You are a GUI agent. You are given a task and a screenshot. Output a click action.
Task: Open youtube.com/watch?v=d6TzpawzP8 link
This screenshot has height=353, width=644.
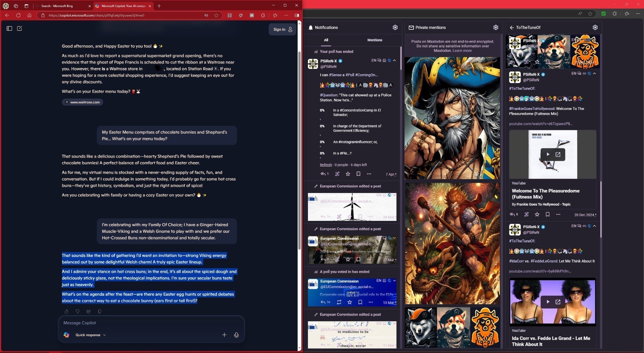[541, 124]
